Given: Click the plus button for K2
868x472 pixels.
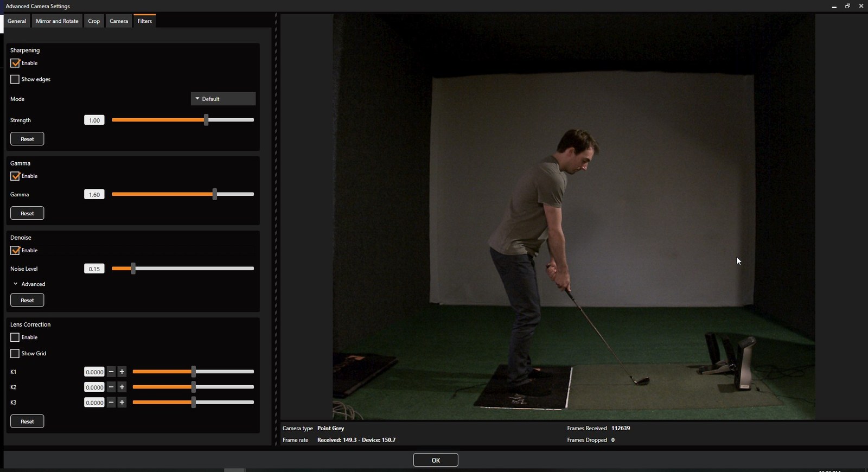Looking at the screenshot, I should click(x=122, y=387).
